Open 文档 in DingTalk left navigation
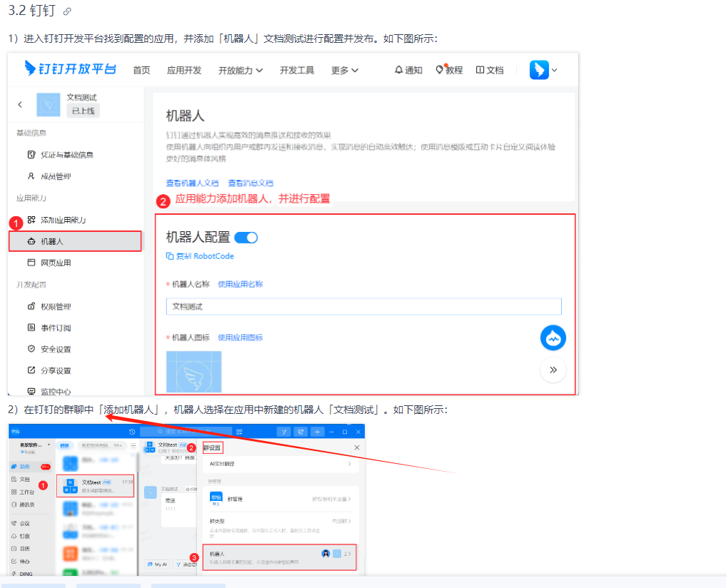726x588 pixels. pos(21,480)
